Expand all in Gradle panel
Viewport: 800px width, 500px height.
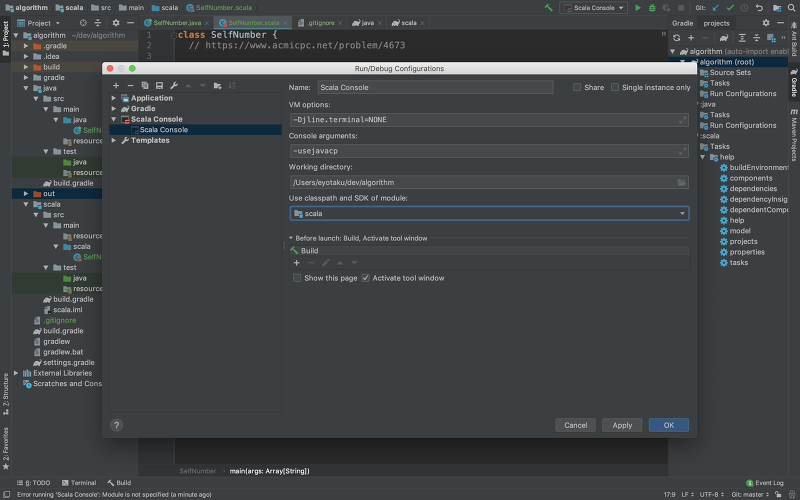click(x=742, y=38)
